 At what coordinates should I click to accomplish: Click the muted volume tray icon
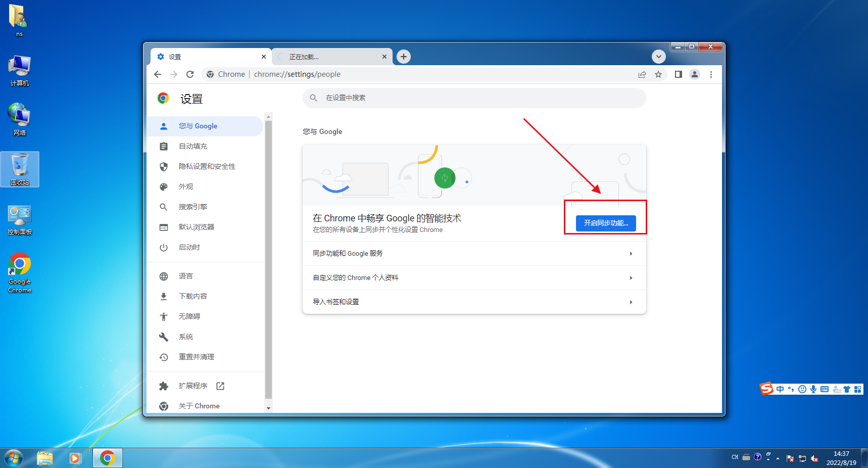(814, 458)
